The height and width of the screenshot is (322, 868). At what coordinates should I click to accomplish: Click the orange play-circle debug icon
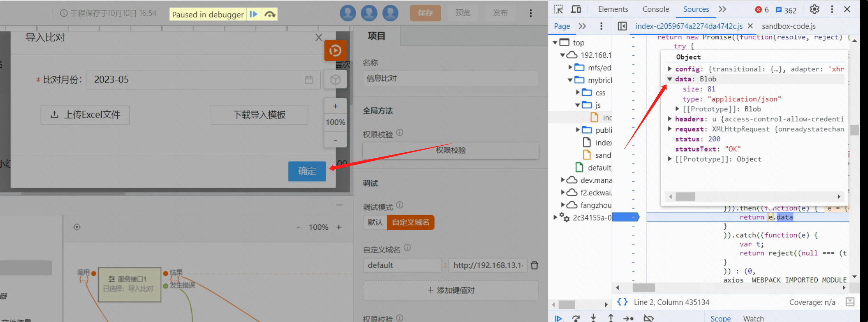pyautogui.click(x=335, y=50)
